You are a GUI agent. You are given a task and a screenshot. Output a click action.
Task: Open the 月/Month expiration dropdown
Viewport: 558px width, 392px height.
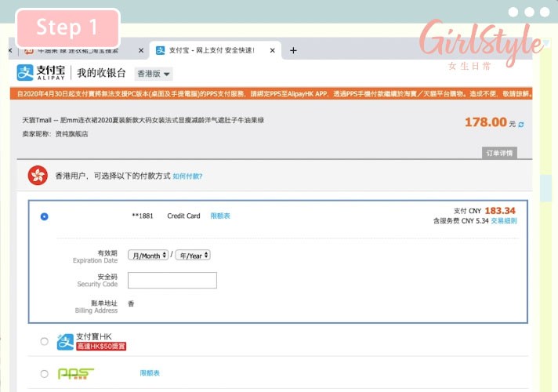coord(148,256)
